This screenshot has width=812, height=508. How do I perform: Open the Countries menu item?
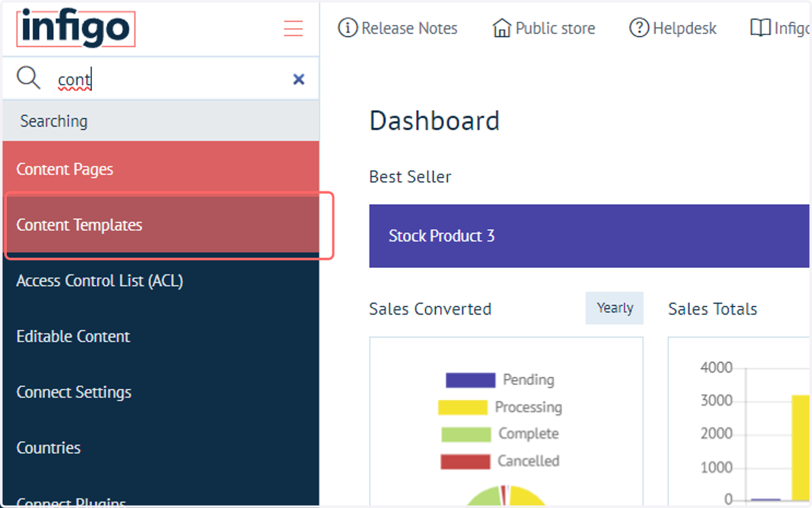click(x=161, y=448)
